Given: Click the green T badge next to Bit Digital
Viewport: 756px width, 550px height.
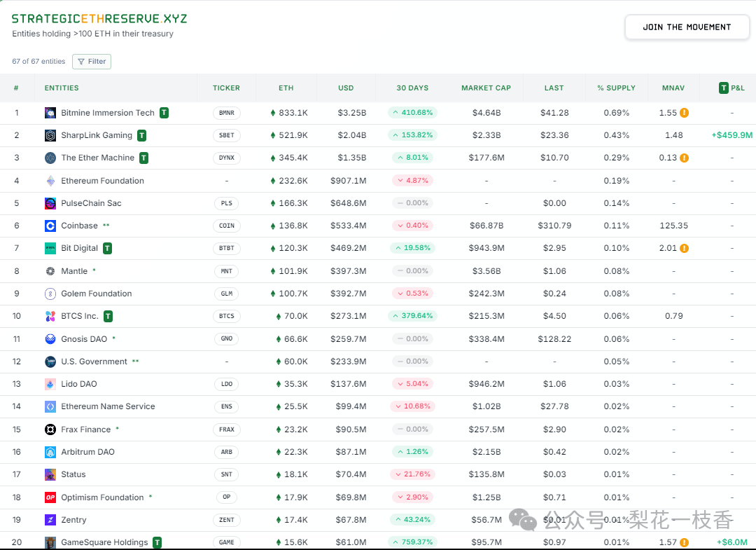Looking at the screenshot, I should coord(108,249).
